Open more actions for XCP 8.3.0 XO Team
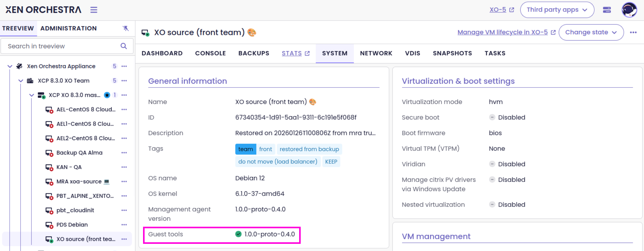Image resolution: width=644 pixels, height=251 pixels. 124,81
